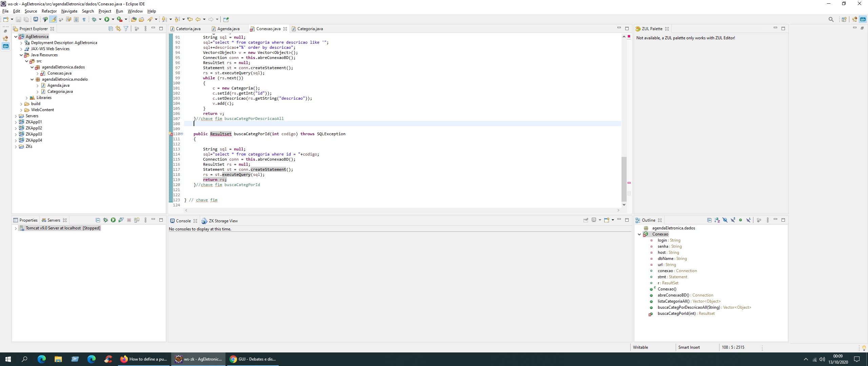Toggle alphabetical Sort in Outline view

717,220
